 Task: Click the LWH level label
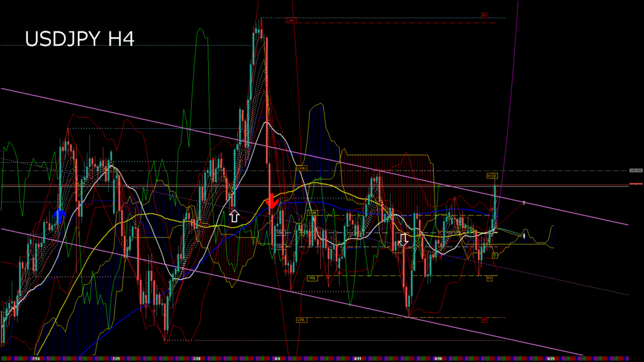(302, 168)
